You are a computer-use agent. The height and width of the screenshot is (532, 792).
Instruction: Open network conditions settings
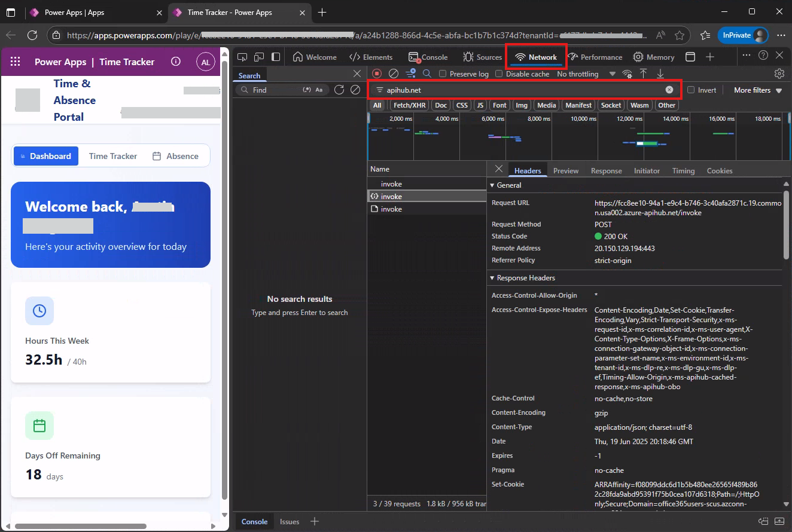click(x=627, y=73)
